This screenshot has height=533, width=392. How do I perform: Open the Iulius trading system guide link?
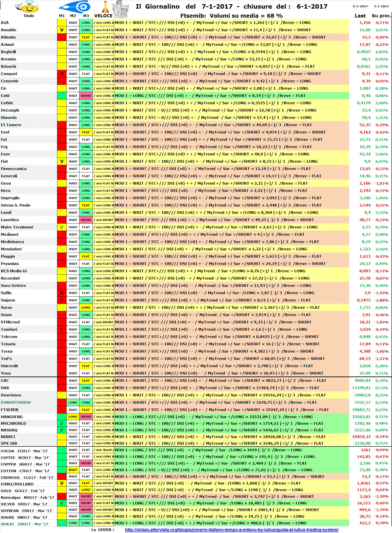(x=232, y=529)
